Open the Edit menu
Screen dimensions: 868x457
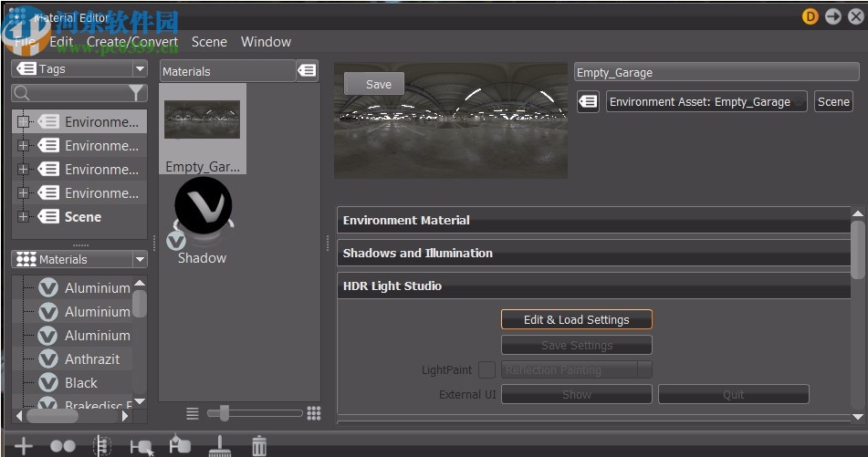click(x=61, y=42)
